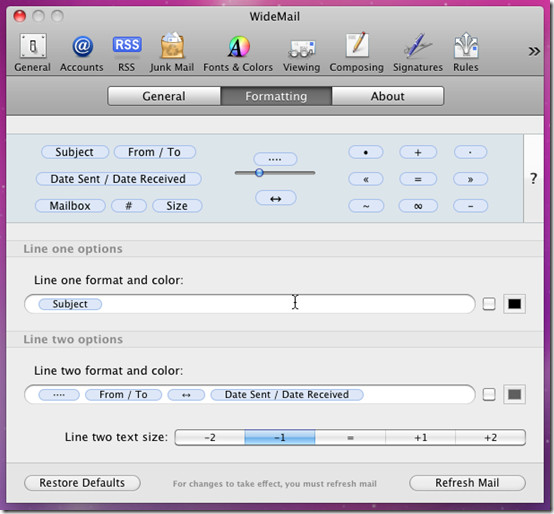Set line two text size to -1
The height and width of the screenshot is (514, 554).
280,438
